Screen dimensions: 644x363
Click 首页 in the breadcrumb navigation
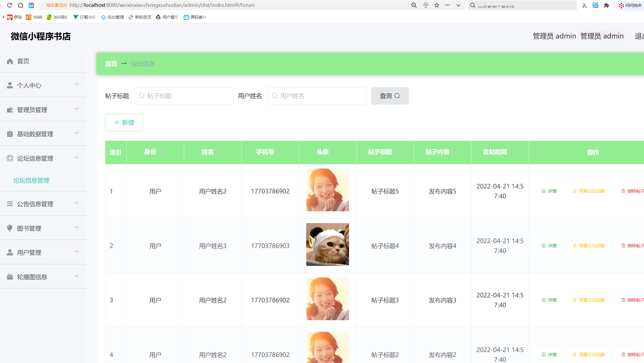click(x=111, y=64)
